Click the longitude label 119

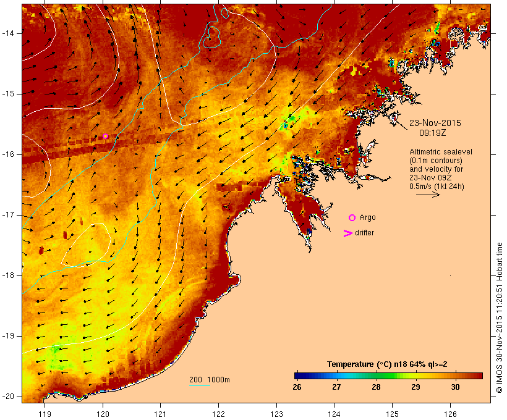pyautogui.click(x=45, y=414)
